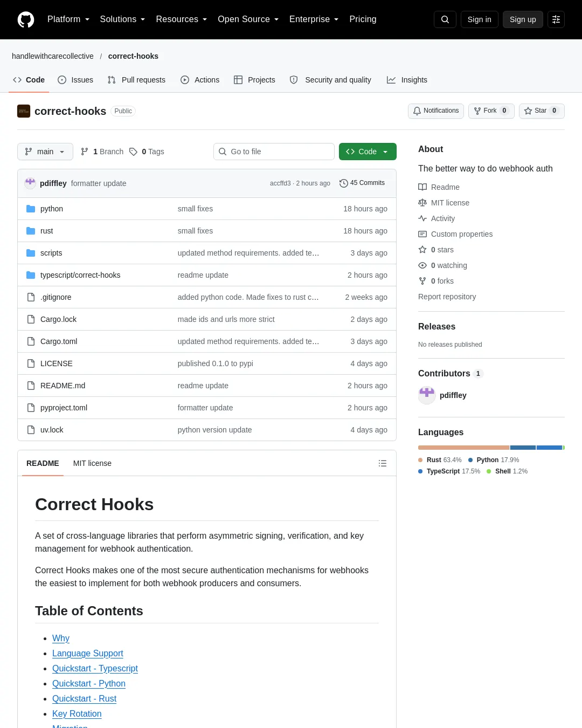Open the main branch selector
The width and height of the screenshot is (582, 728).
[x=45, y=152]
